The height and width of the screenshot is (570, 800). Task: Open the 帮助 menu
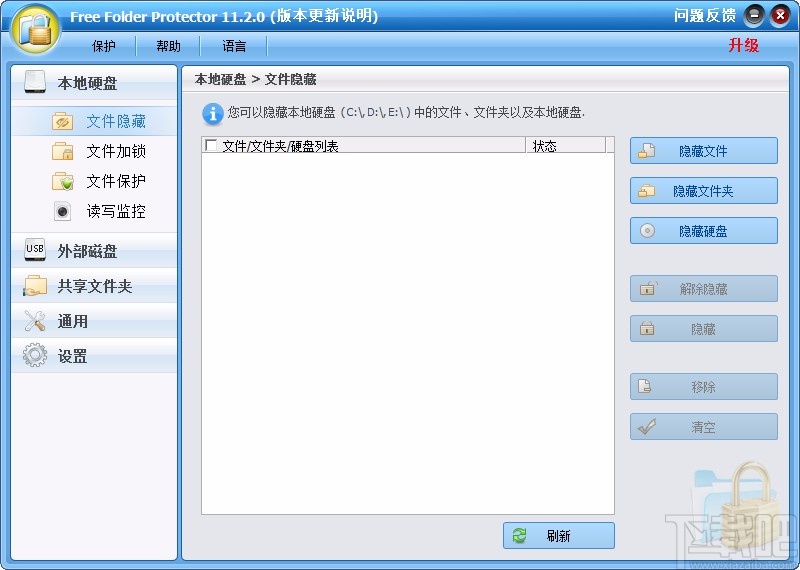pyautogui.click(x=168, y=46)
